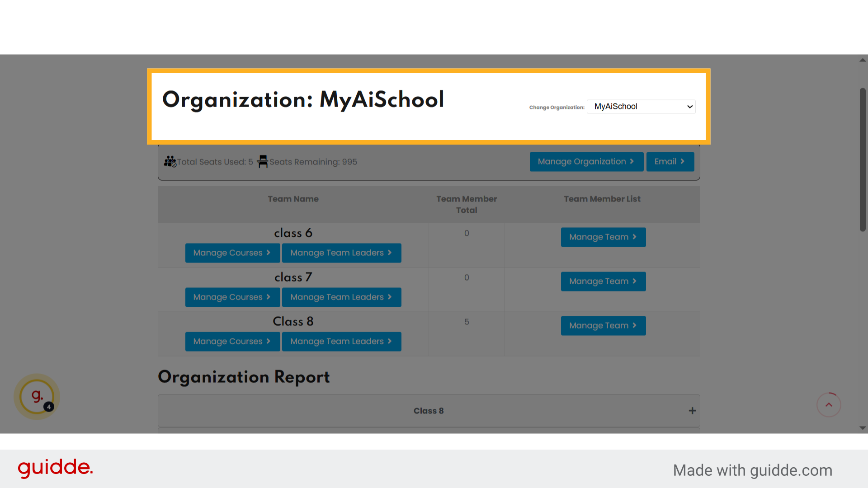Open Manage Courses for class 6
Screen dimensions: 868x488
[232, 253]
